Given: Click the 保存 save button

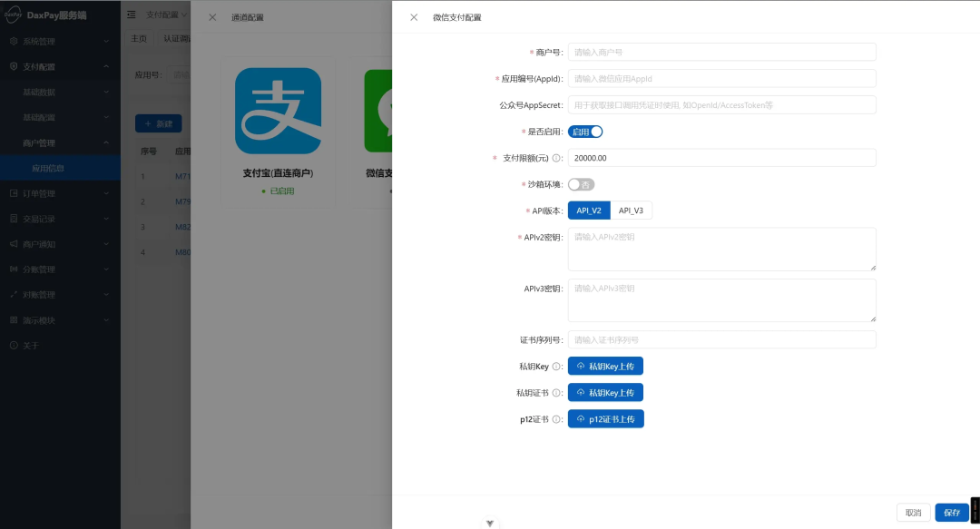Looking at the screenshot, I should coord(951,512).
